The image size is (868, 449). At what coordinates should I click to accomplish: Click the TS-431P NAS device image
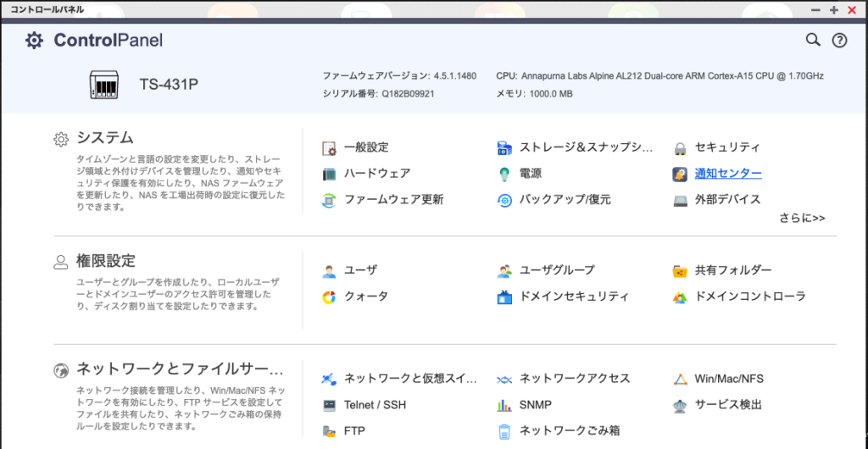click(x=104, y=85)
